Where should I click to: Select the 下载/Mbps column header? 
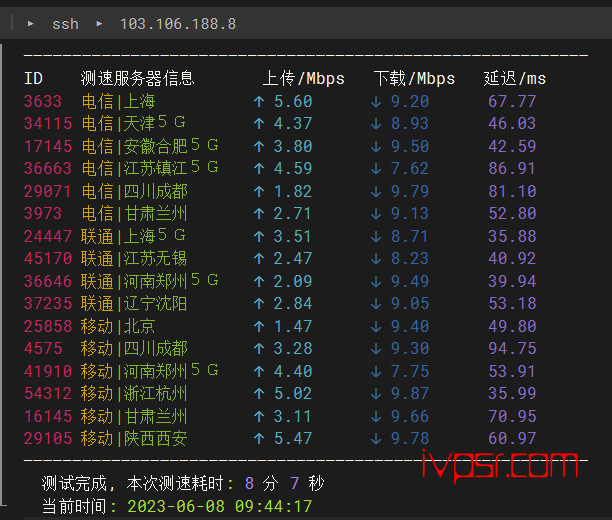click(x=415, y=78)
